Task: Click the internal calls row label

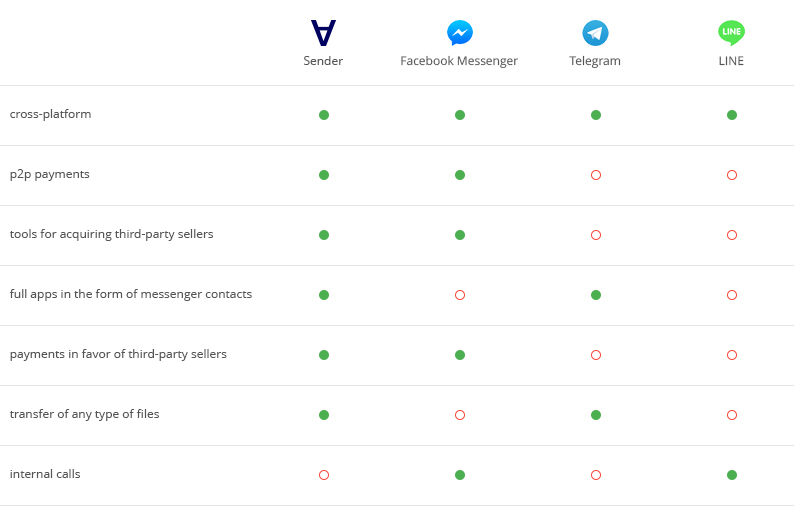Action: point(45,474)
